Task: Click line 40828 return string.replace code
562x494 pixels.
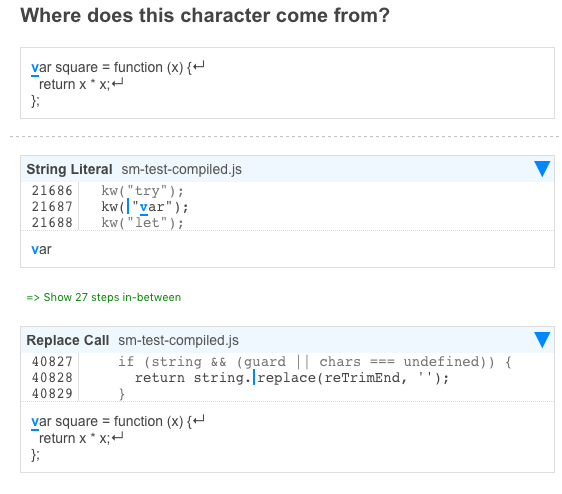Action: (x=292, y=378)
